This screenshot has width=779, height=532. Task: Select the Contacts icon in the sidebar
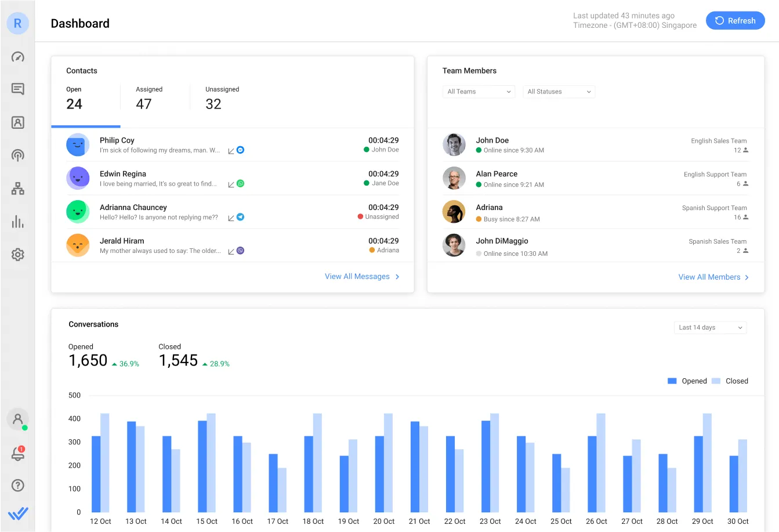coord(17,122)
